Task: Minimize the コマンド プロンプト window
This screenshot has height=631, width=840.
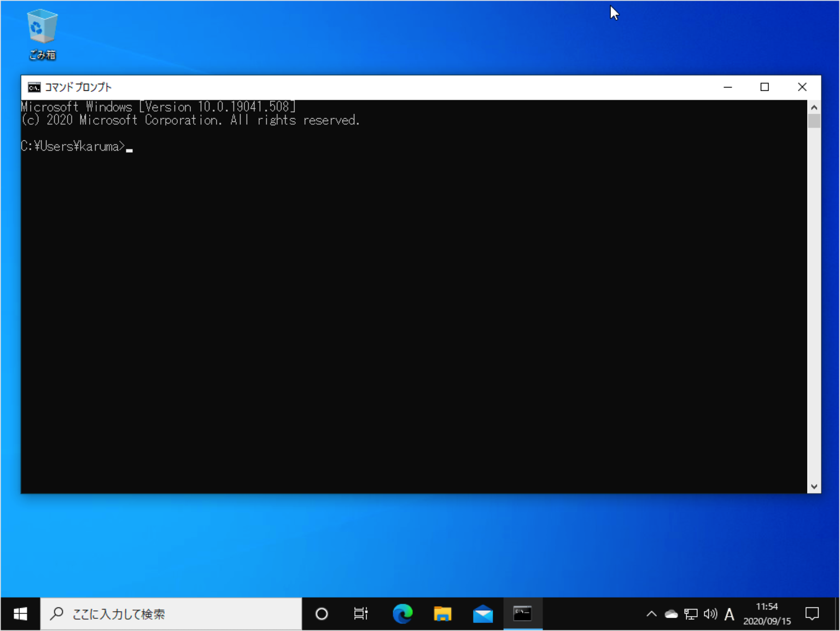Action: pos(727,87)
